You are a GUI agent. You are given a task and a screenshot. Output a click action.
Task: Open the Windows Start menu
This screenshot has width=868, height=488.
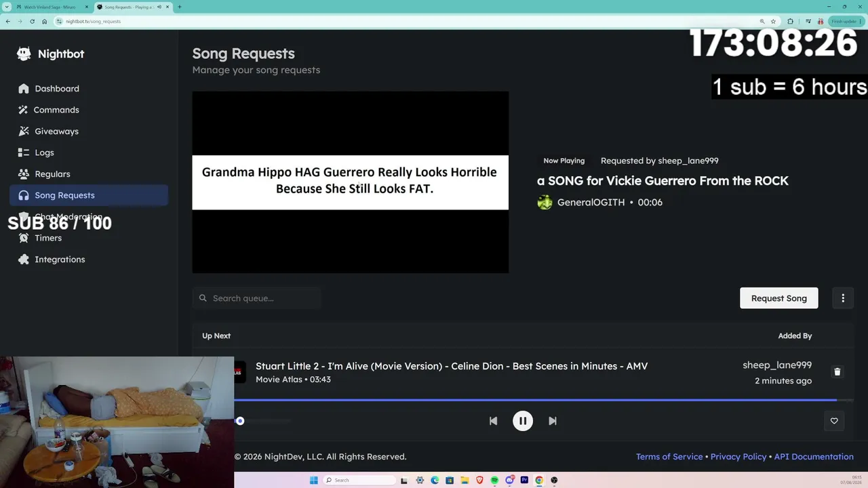pyautogui.click(x=313, y=480)
